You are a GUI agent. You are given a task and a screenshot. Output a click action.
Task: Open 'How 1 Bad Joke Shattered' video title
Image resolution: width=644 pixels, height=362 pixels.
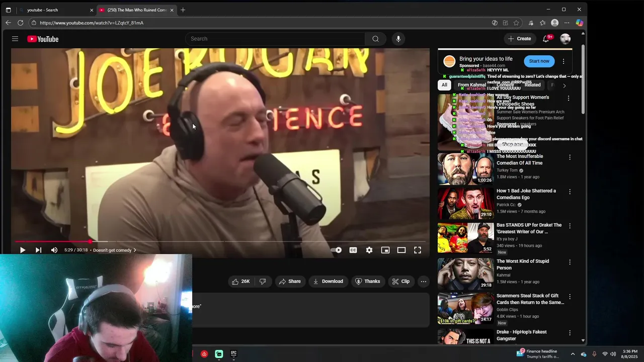[526, 194]
